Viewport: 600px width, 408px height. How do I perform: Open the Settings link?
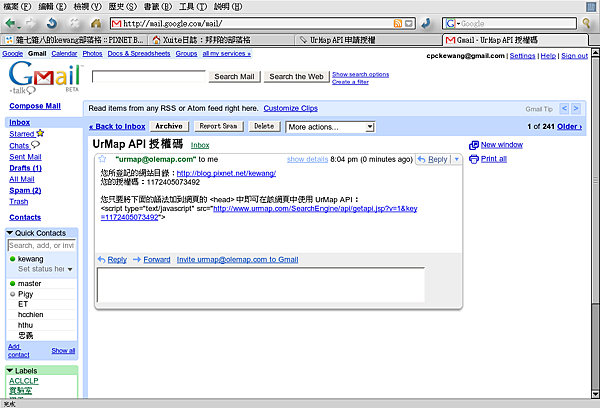522,56
